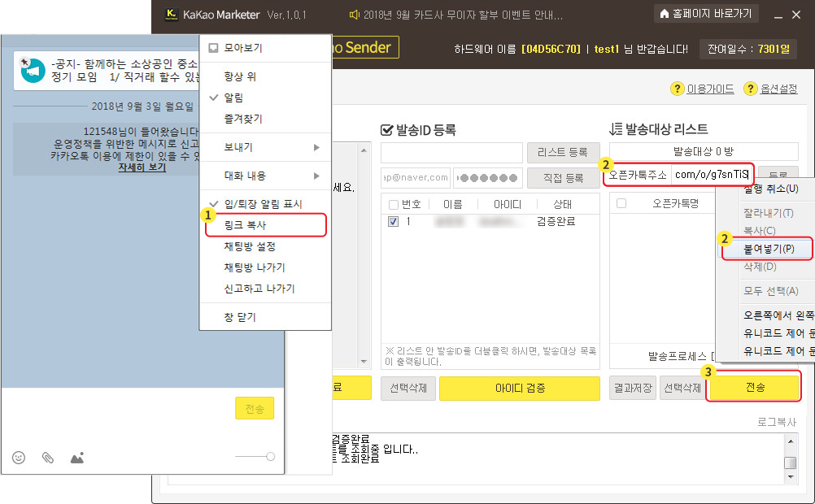
Task: Close the KaKao Marketer window
Action: pyautogui.click(x=796, y=15)
